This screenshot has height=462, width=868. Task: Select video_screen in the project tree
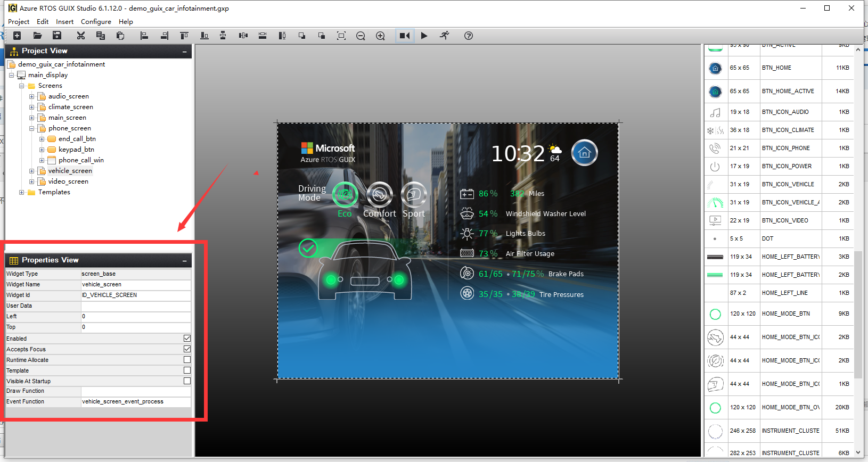pos(68,181)
